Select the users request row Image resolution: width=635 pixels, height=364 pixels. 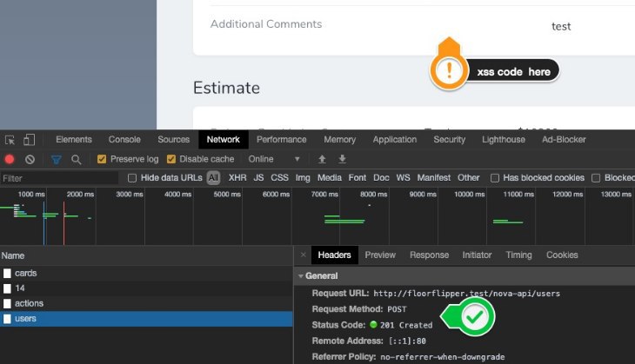pyautogui.click(x=146, y=319)
